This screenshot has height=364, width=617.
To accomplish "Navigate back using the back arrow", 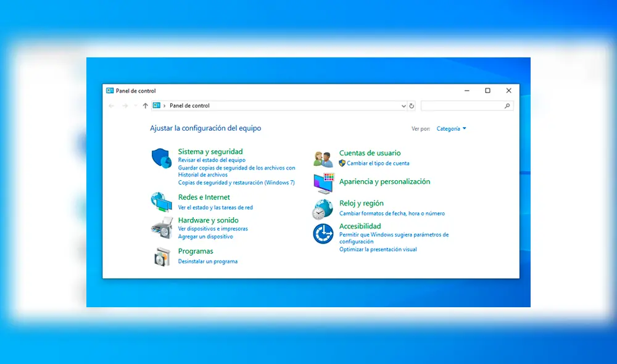I will pos(111,105).
